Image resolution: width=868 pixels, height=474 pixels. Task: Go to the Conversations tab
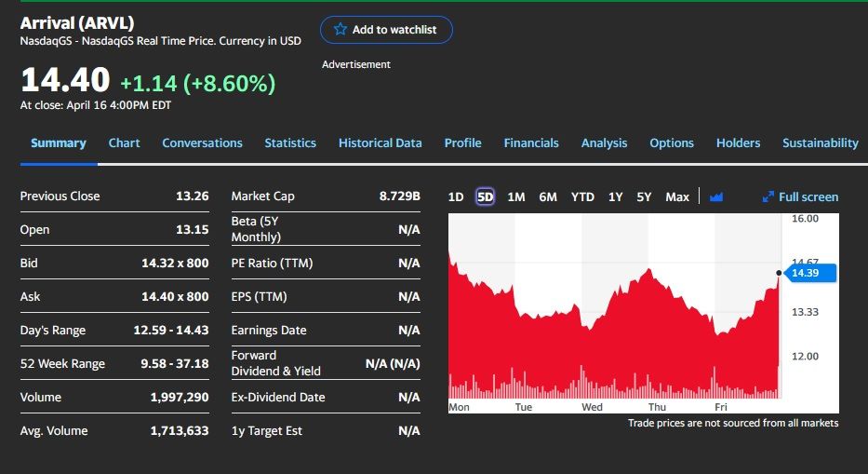click(202, 142)
